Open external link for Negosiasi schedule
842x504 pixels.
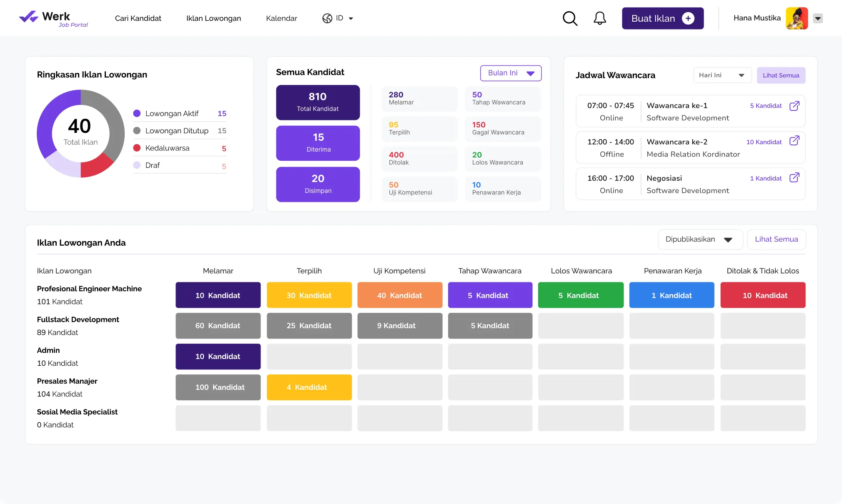(794, 177)
